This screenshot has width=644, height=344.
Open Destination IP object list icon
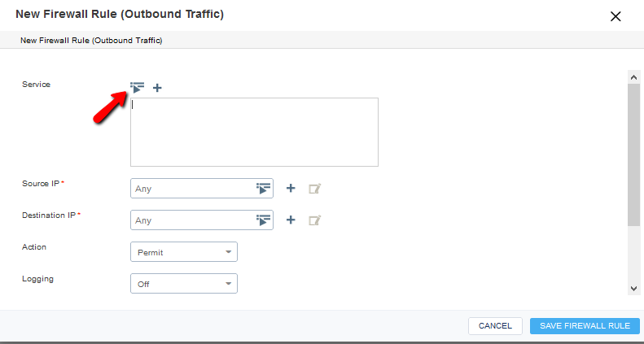tap(264, 220)
